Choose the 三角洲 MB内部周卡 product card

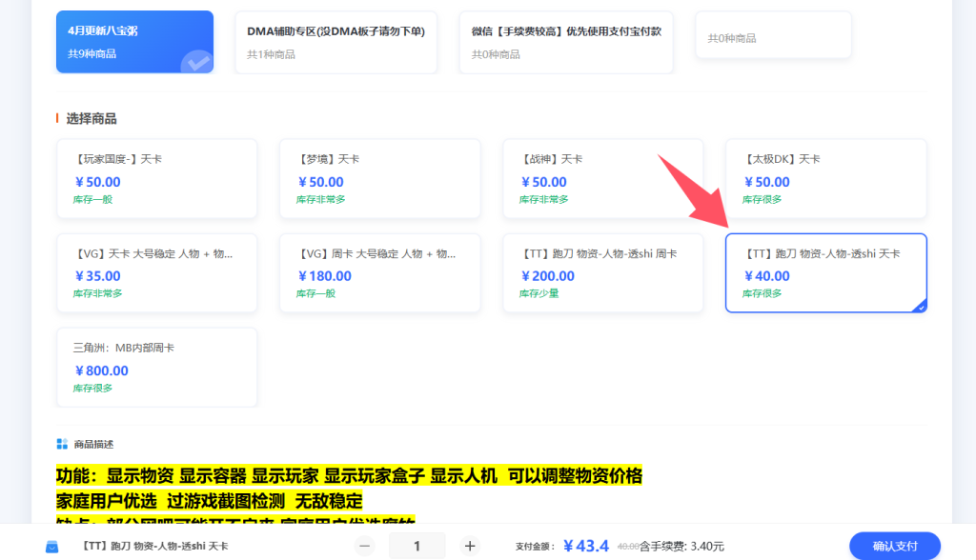coord(157,367)
